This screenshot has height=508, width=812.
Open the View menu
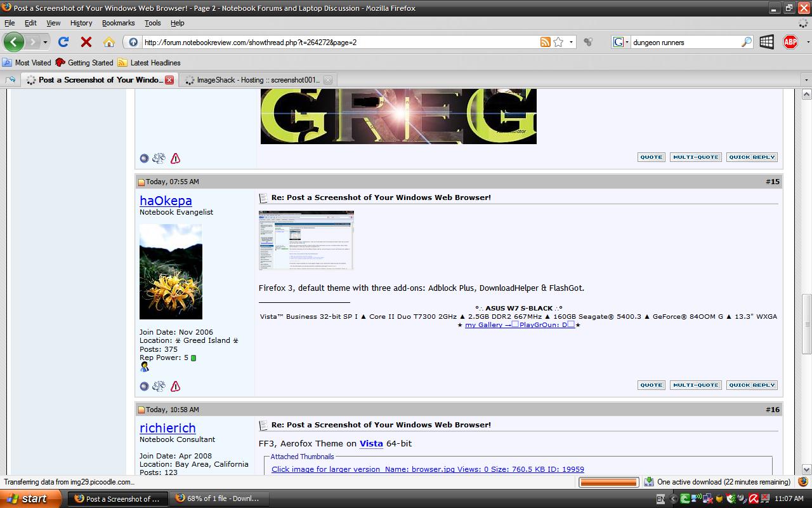(53, 23)
